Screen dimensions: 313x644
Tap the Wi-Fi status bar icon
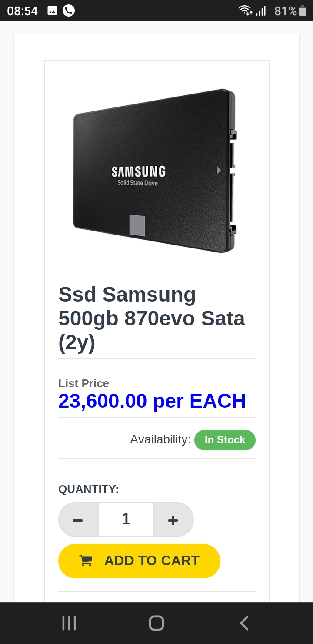coord(246,10)
